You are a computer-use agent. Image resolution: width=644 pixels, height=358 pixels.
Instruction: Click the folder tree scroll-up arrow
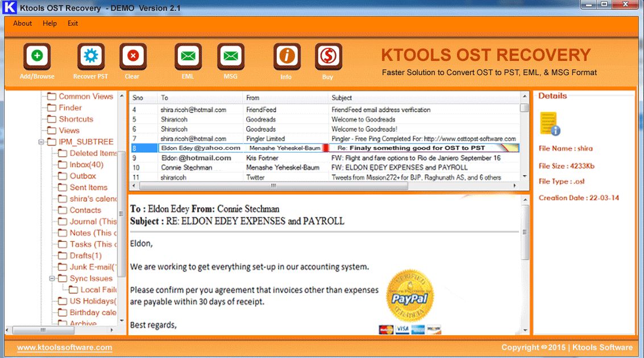[122, 96]
